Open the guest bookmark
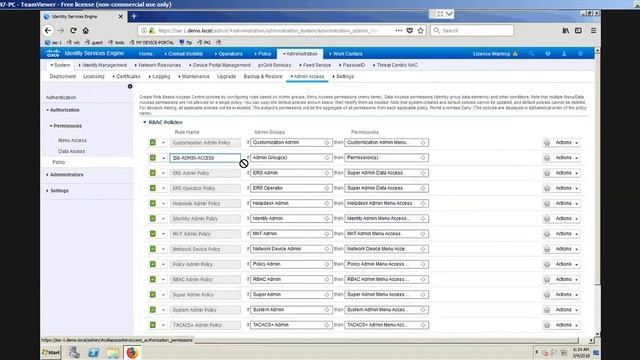640x360 pixels. (94, 42)
